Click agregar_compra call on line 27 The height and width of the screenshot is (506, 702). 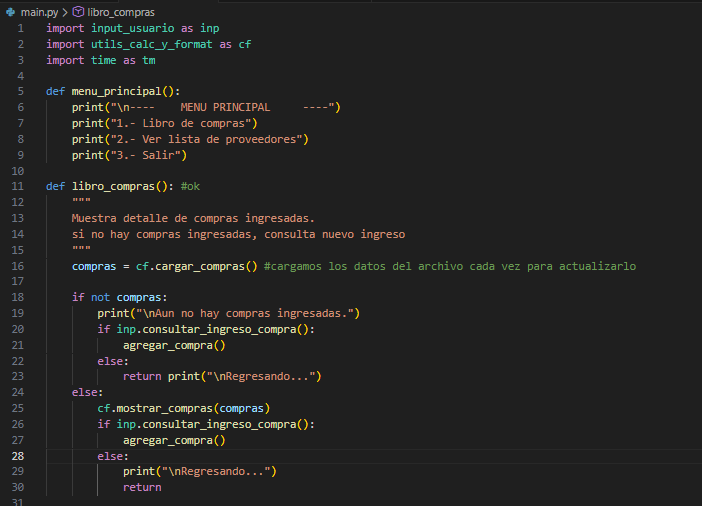170,440
